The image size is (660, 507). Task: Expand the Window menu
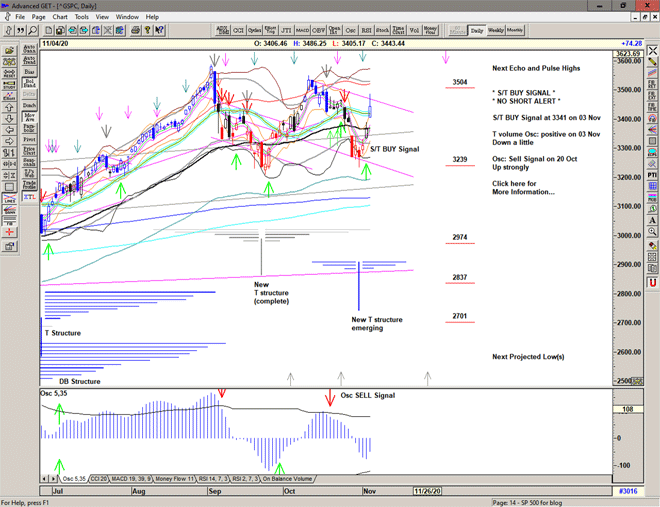[x=127, y=17]
